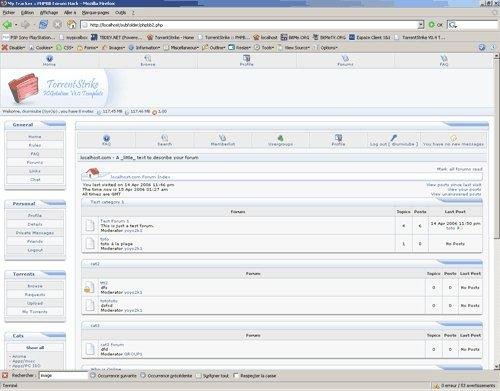Click My Torrents in Torrents sidebar
Screen dimensions: 500x391
click(x=35, y=312)
